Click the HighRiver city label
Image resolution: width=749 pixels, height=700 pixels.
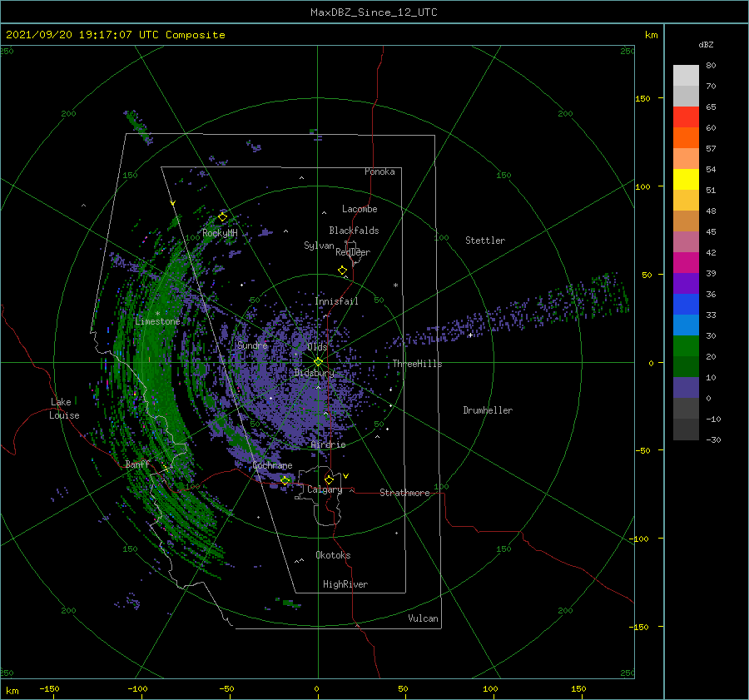click(345, 584)
